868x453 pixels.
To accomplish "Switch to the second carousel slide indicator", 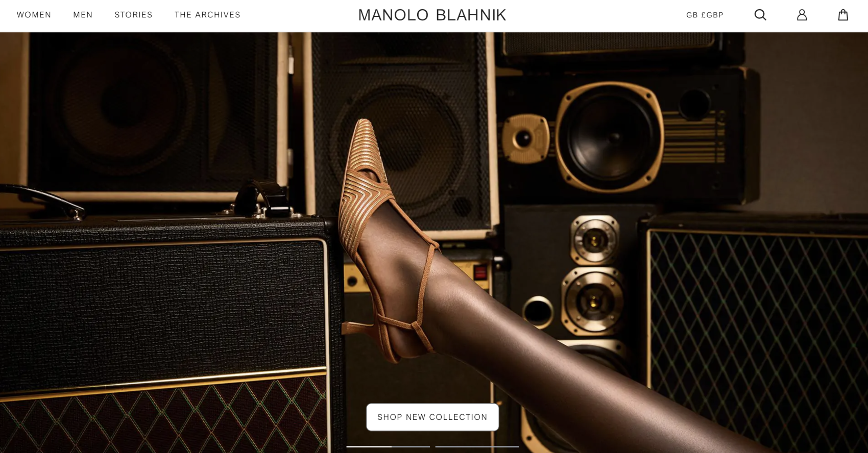I will [x=477, y=446].
